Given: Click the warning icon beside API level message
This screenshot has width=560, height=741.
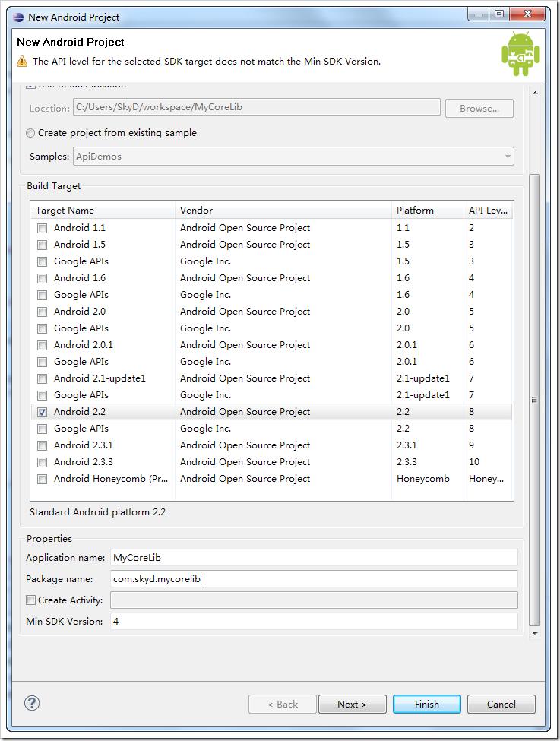Looking at the screenshot, I should click(x=23, y=62).
